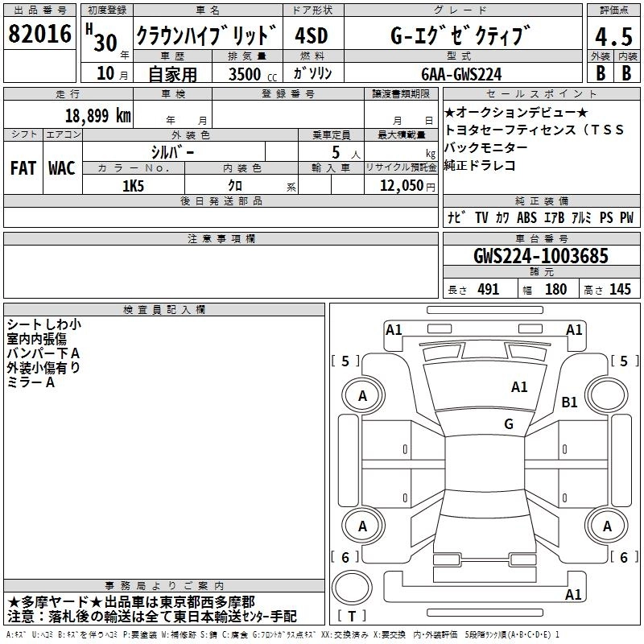Click the width value 180
Screen dimensions: 644x644
click(555, 289)
